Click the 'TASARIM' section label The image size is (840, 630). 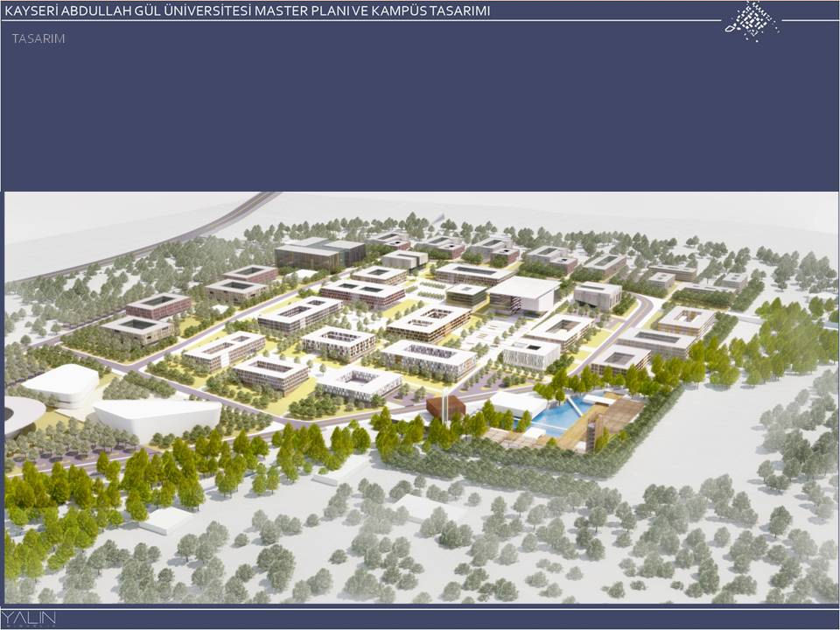(x=38, y=39)
